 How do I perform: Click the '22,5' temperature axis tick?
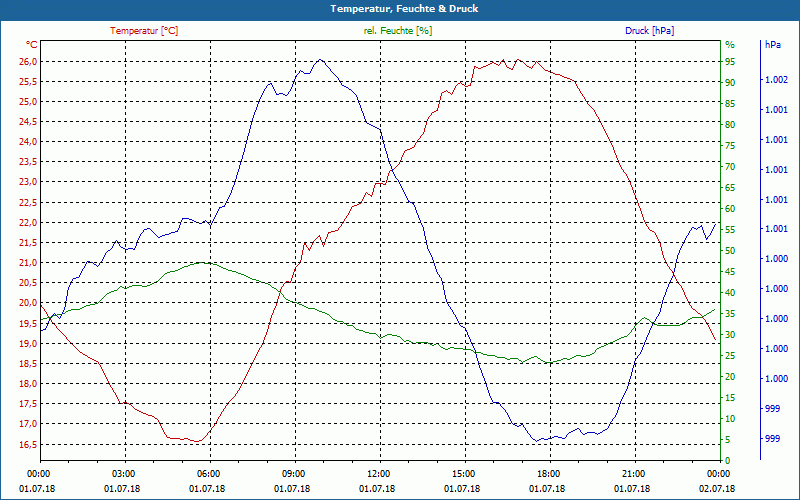coord(28,203)
